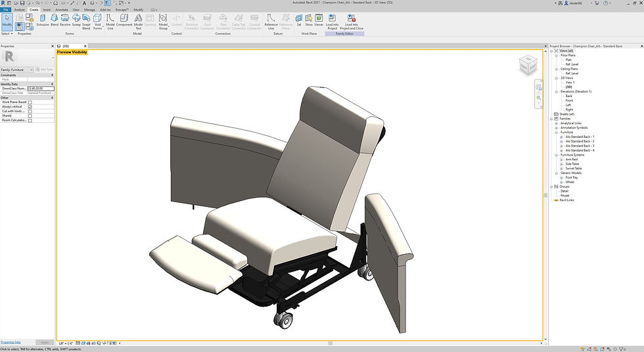Viewport: 644px width, 352px height.
Task: Choose the Extrusion form tool
Action: click(x=43, y=20)
